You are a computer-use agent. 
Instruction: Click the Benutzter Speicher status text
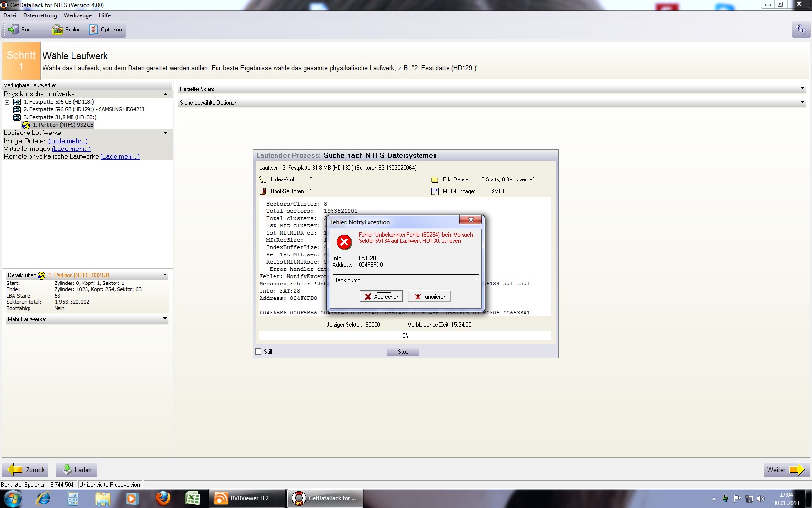click(37, 485)
